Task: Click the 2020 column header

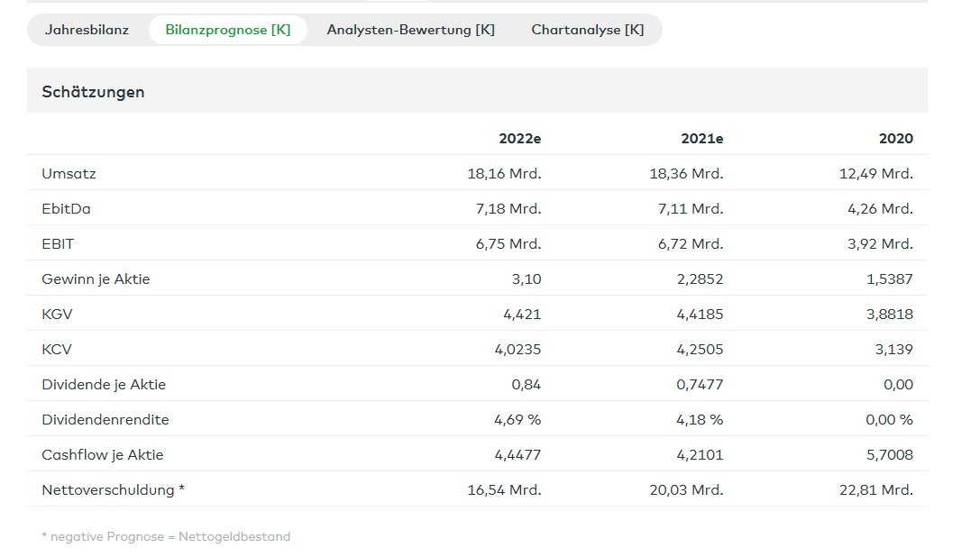Action: click(x=895, y=139)
